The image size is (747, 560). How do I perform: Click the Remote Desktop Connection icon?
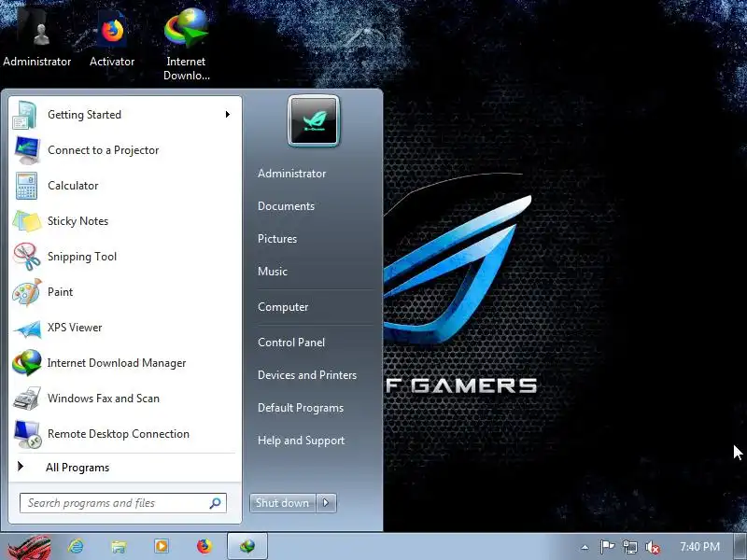point(28,434)
